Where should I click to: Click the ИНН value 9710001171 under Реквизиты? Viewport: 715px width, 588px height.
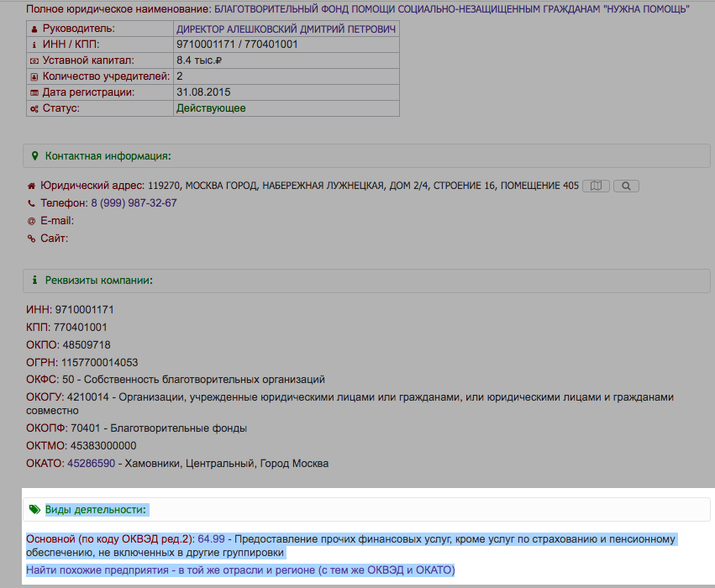[84, 310]
